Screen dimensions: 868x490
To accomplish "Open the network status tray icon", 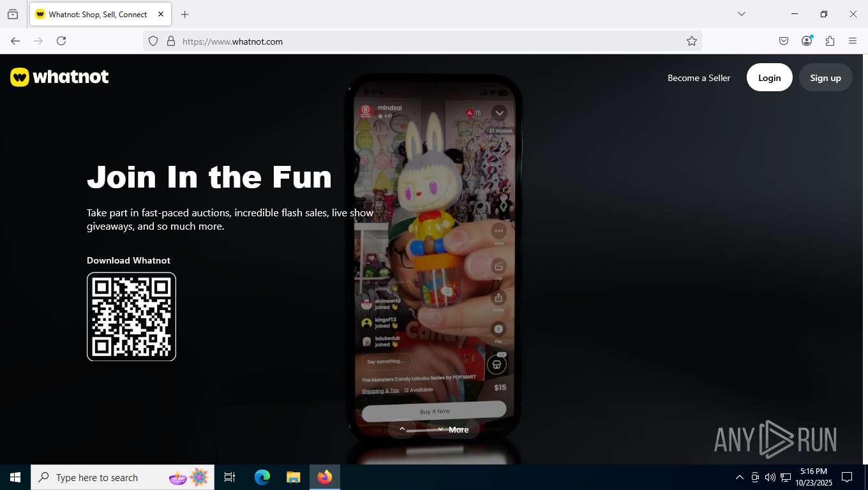I will click(x=786, y=477).
